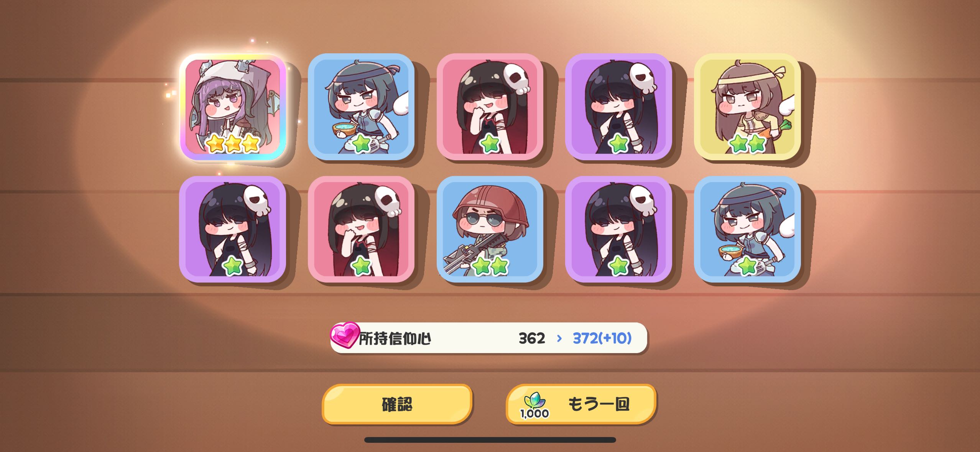Tap the red-helmet soldier with rifle card
The height and width of the screenshot is (452, 980).
point(490,229)
